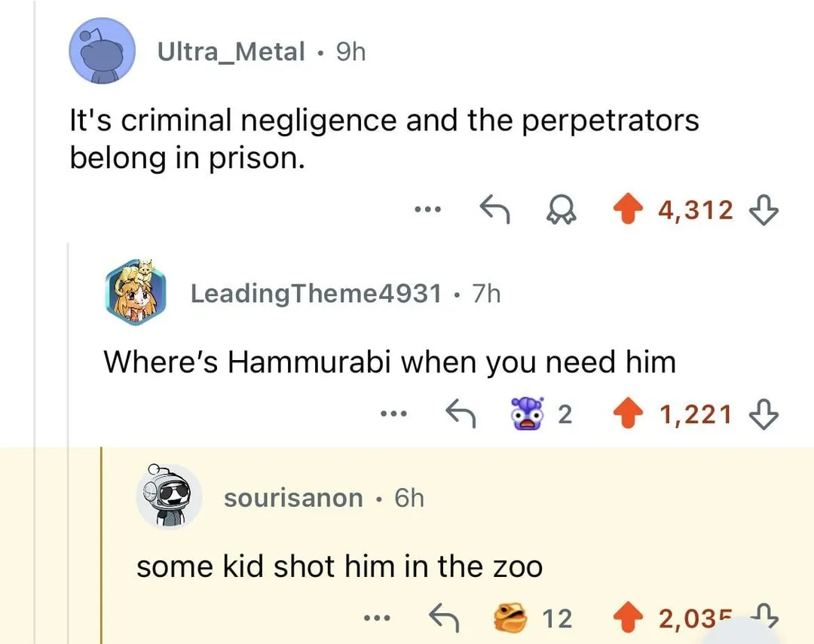Click sourisanon's sunglasses astronaut avatar
This screenshot has width=814, height=644.
[x=170, y=496]
